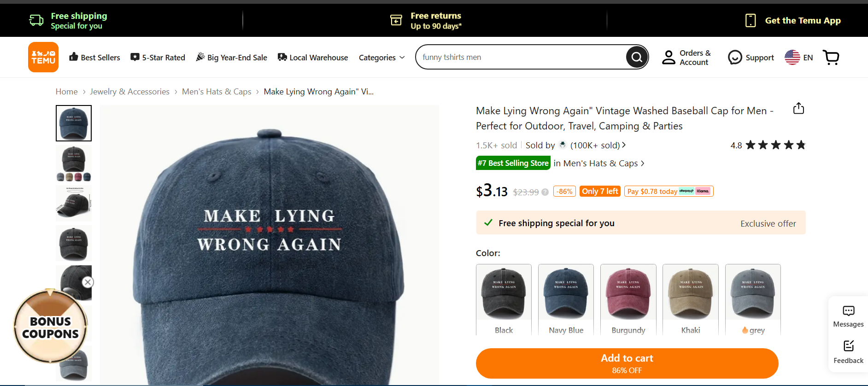Close the Bonus Coupons popup
Screen dimensions: 868x386
coord(88,282)
